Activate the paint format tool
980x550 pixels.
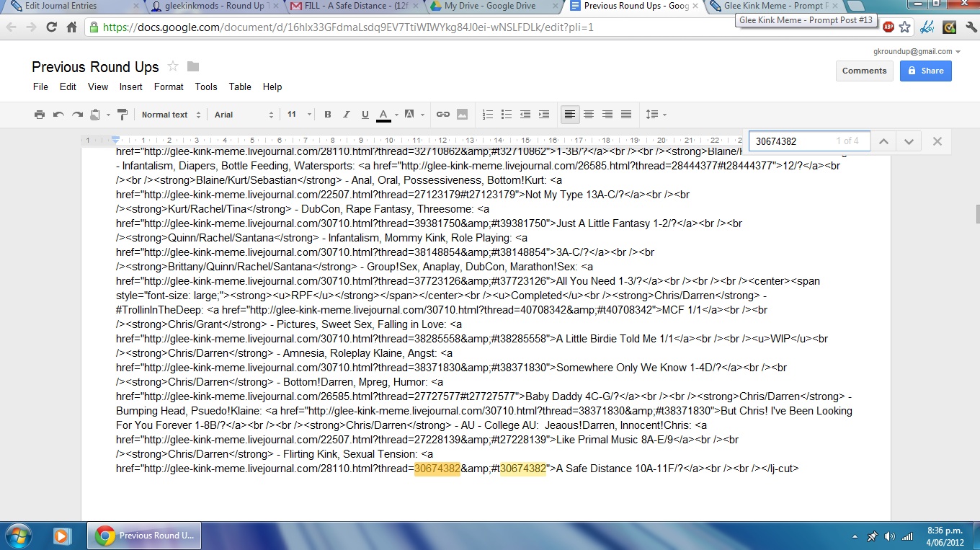coord(122,115)
